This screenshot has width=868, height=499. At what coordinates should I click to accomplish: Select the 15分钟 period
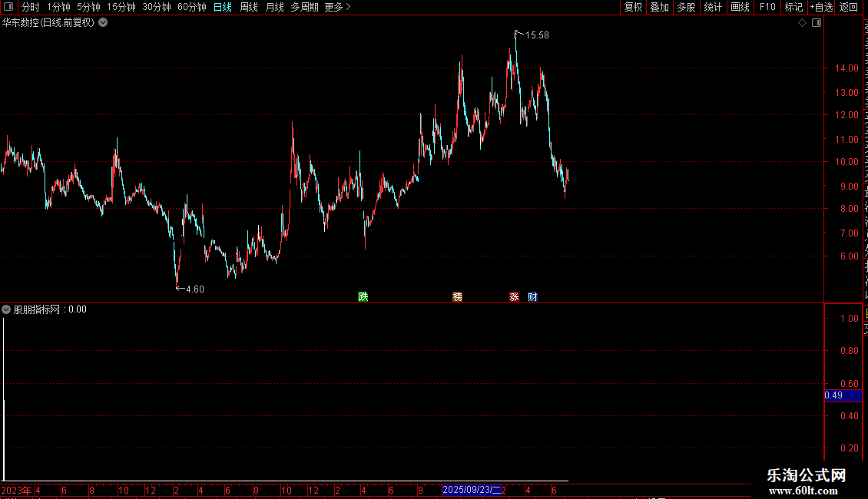click(121, 7)
